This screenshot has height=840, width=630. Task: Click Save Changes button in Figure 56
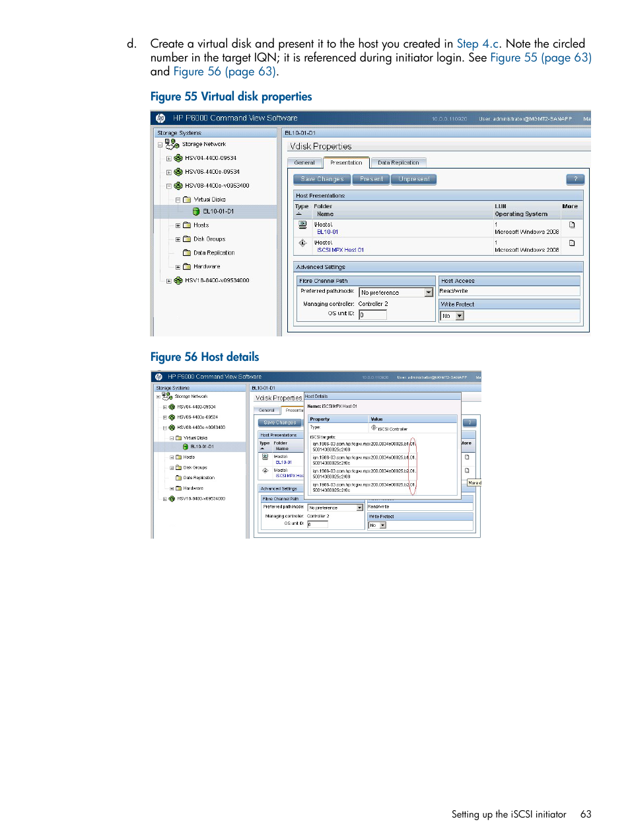tap(280, 422)
